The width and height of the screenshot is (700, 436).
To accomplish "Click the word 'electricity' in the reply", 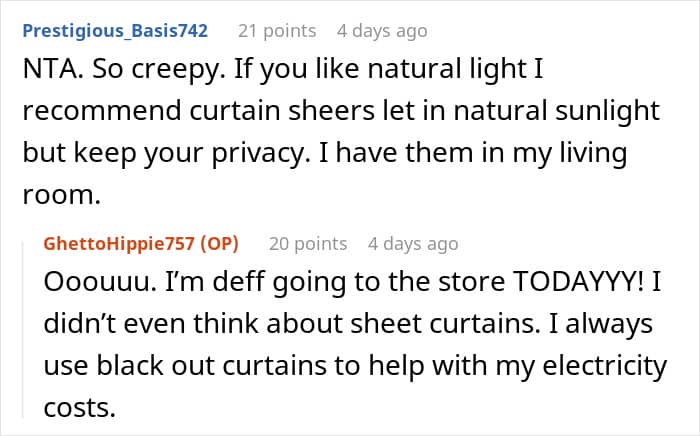I will click(x=604, y=367).
